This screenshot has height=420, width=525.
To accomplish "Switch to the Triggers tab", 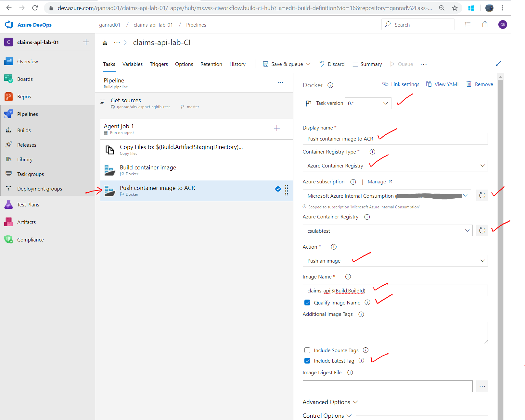I will point(159,64).
